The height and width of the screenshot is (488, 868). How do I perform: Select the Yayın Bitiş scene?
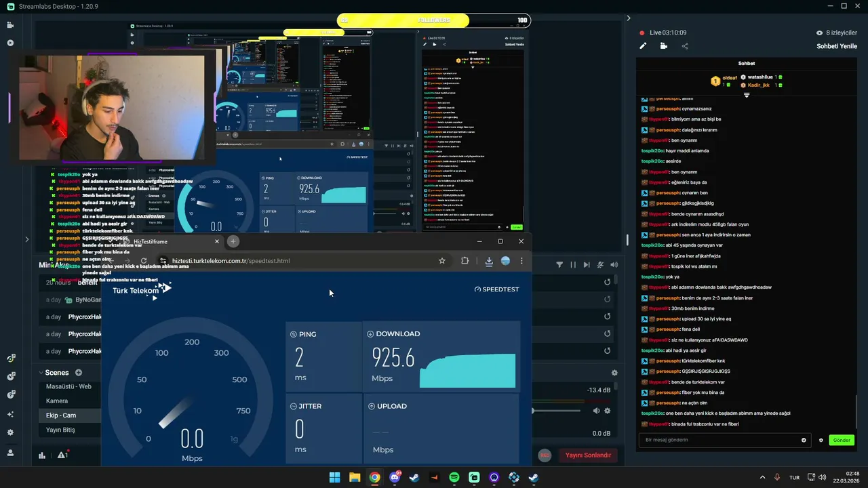click(x=70, y=430)
